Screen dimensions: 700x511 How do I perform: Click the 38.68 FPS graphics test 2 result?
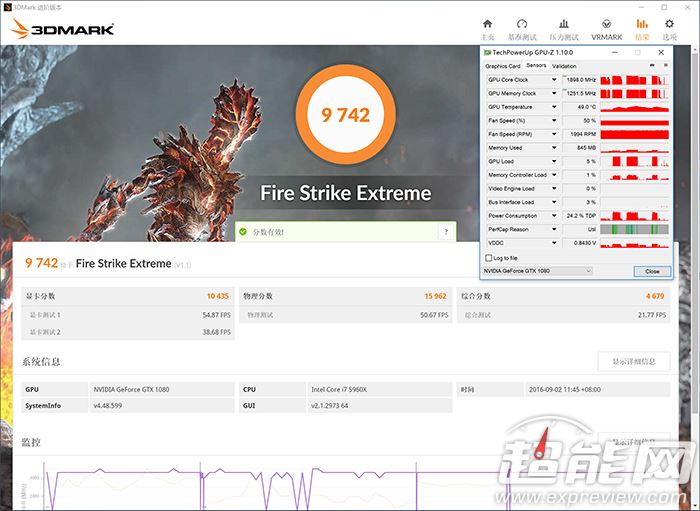(217, 332)
